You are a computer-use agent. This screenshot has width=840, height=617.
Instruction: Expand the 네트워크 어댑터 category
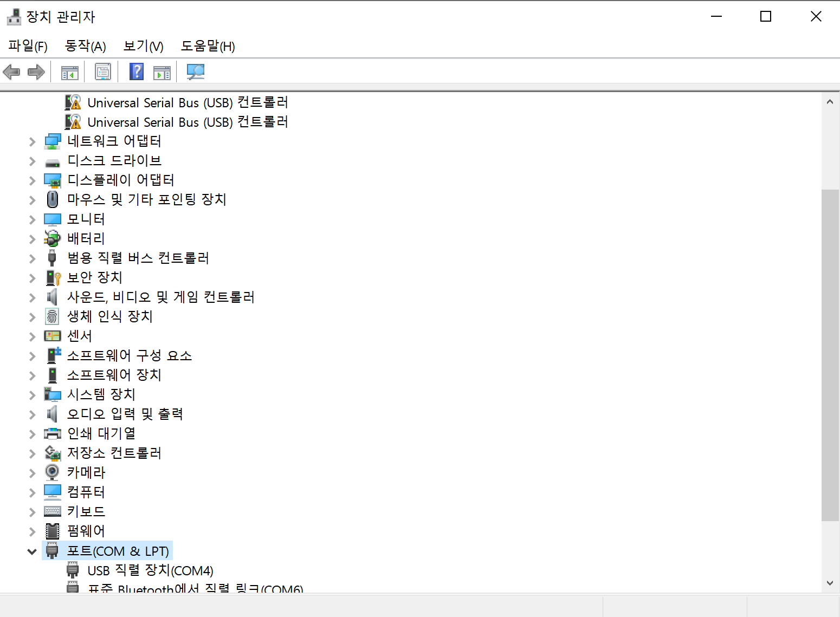point(32,142)
